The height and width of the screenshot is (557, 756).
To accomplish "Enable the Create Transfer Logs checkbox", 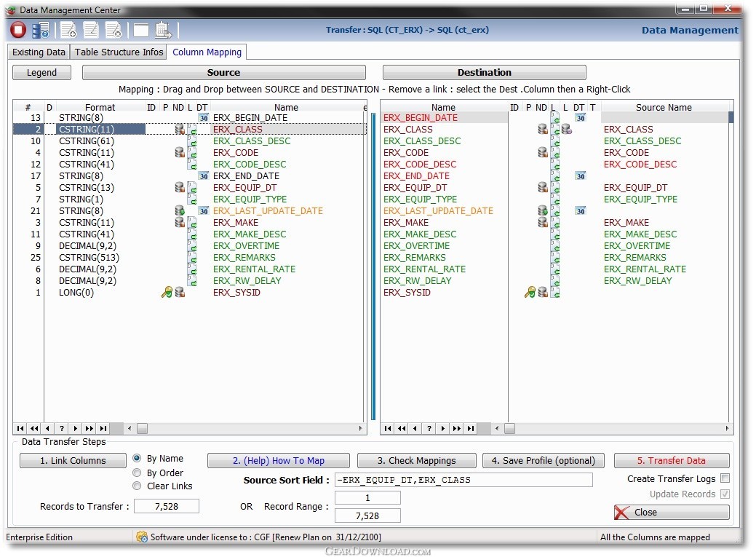I will (x=725, y=478).
